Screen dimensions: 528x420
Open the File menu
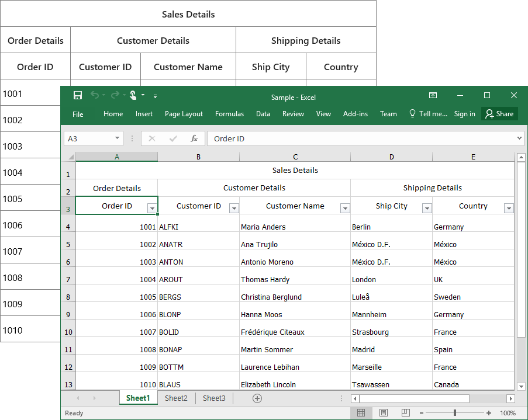[x=78, y=114]
